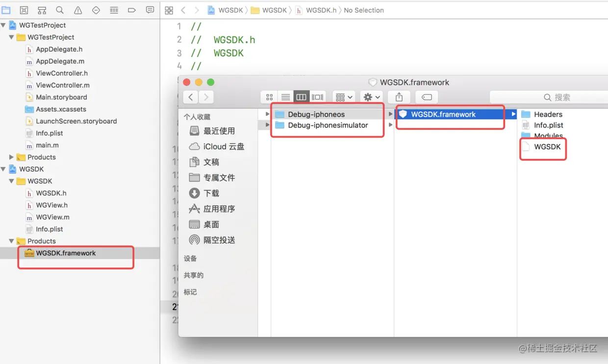The height and width of the screenshot is (364, 608).
Task: Open Finder action gear dropdown
Action: 371,97
